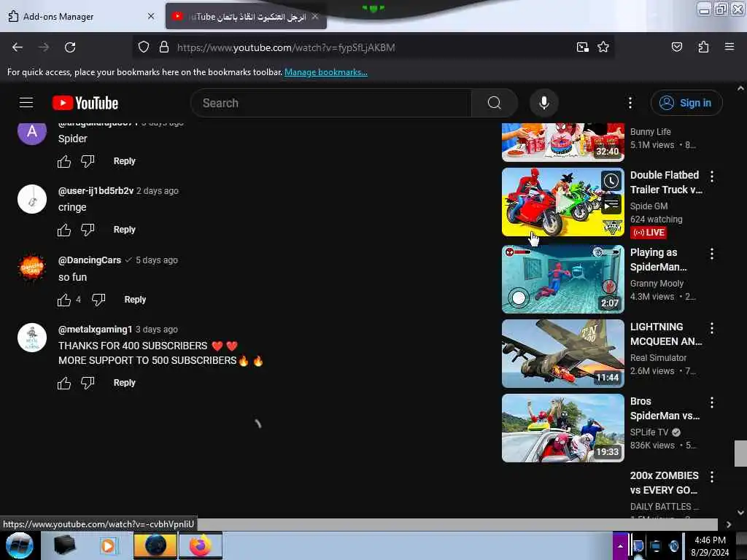Open YouTube settings three-dot menu
Screen dimensions: 747x560
point(630,103)
